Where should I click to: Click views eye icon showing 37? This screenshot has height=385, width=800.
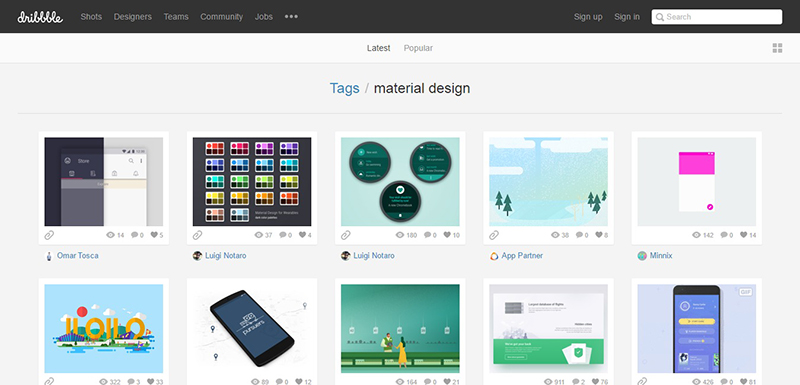(259, 235)
